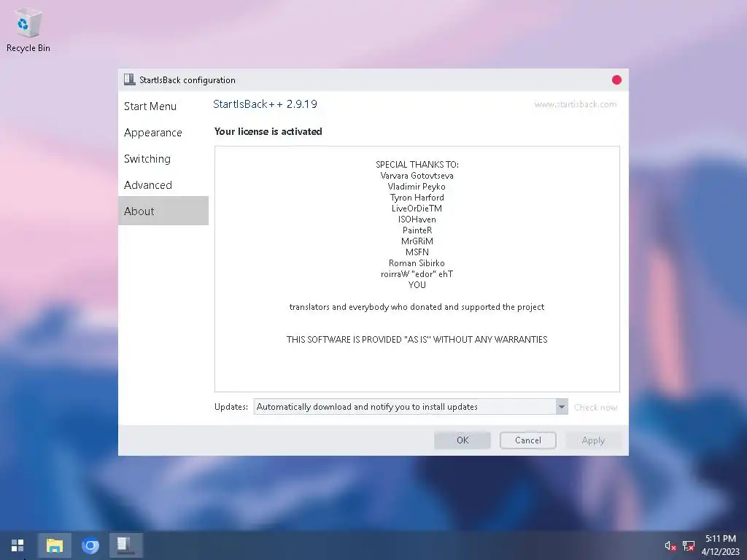Click the name Tyron Harford

[417, 198]
